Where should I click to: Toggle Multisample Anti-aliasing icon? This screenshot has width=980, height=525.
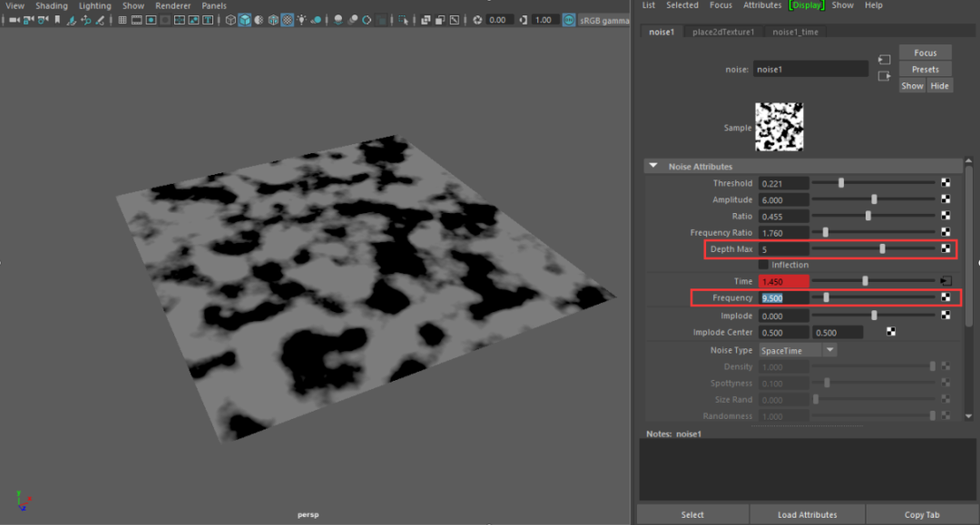click(367, 20)
